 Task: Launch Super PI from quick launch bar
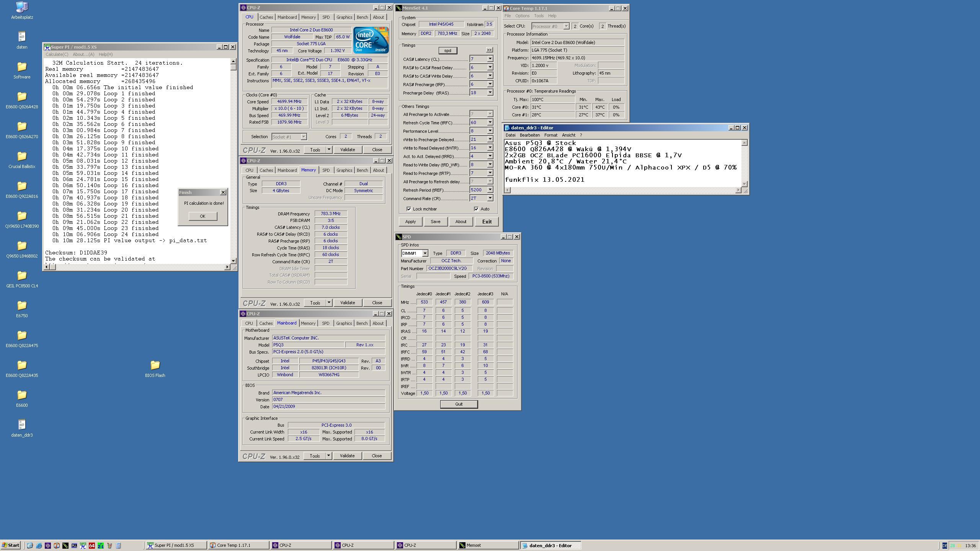click(x=83, y=546)
